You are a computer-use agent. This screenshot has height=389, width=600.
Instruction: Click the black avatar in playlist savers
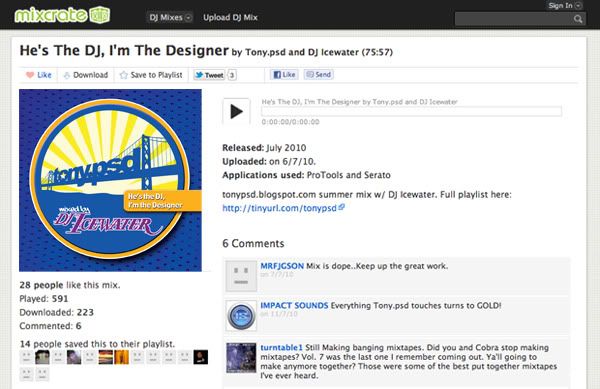201,357
